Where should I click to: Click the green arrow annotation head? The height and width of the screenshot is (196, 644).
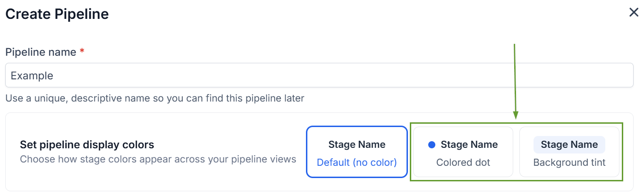point(516,116)
